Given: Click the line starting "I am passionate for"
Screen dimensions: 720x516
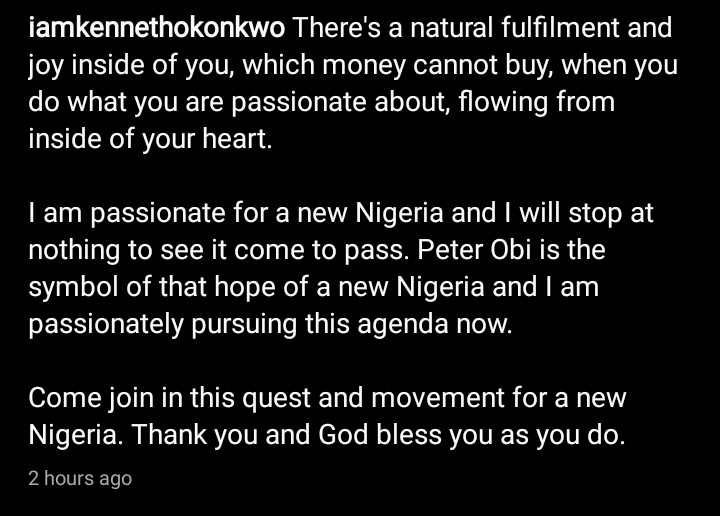Looking at the screenshot, I should [x=341, y=213].
